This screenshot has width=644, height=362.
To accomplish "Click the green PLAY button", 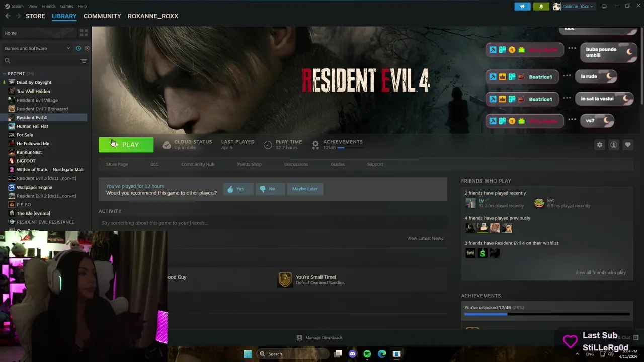I will point(126,145).
